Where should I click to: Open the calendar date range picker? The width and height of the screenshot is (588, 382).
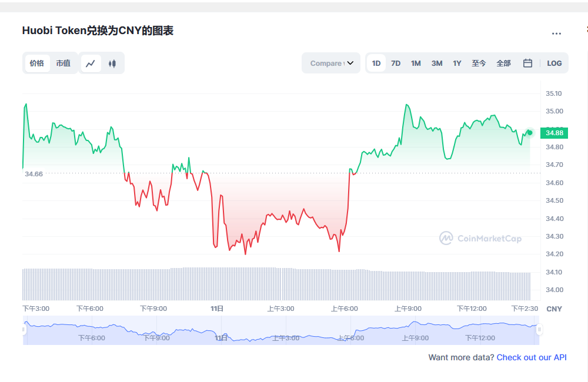pyautogui.click(x=527, y=63)
